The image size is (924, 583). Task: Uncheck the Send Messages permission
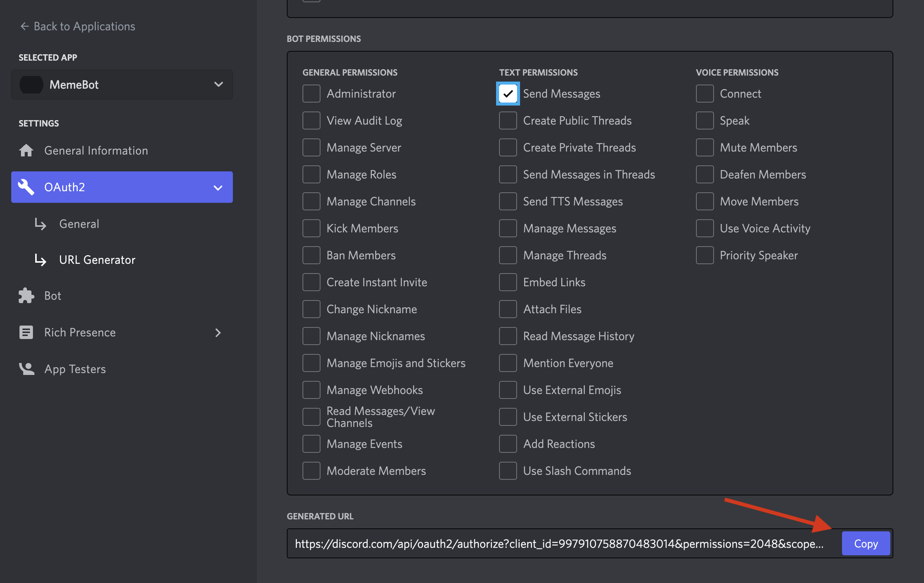pyautogui.click(x=508, y=94)
